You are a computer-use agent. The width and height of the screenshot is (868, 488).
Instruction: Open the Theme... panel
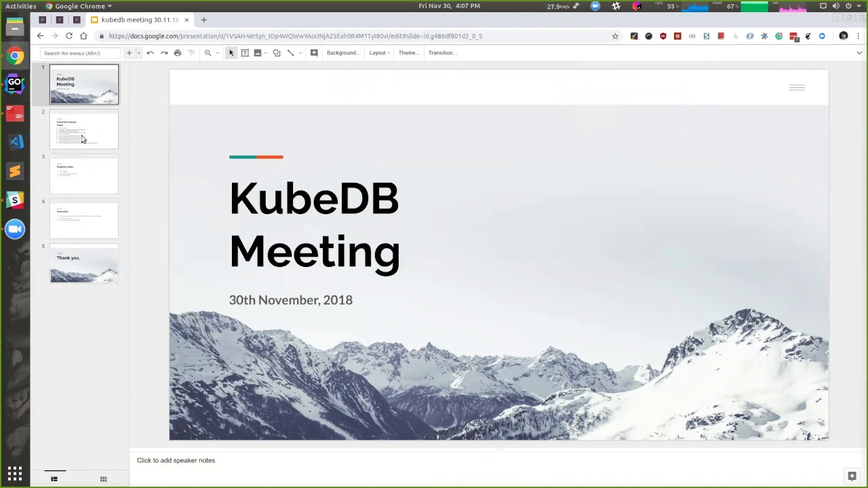[x=409, y=53]
